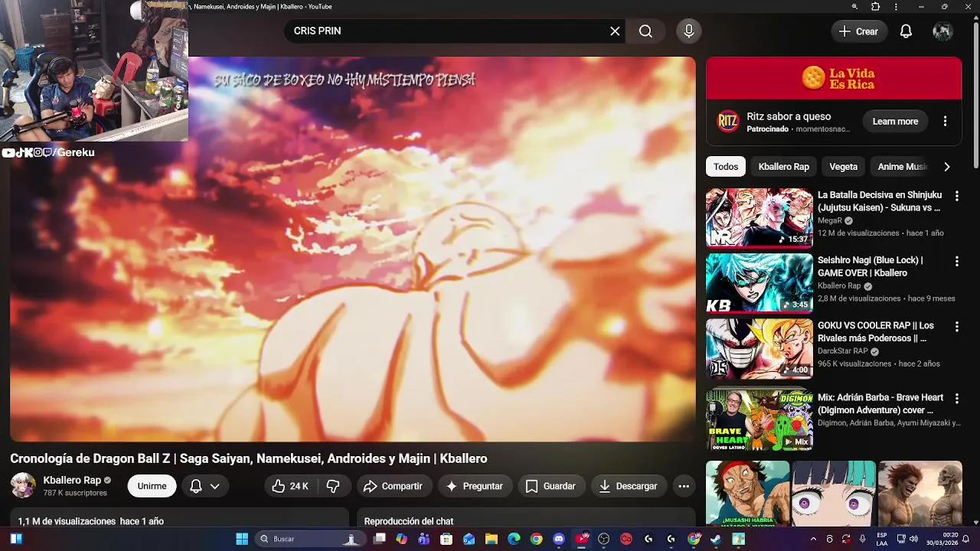The width and height of the screenshot is (980, 551).
Task: Open GOKU VS COOLER RAP thumbnail
Action: click(759, 348)
